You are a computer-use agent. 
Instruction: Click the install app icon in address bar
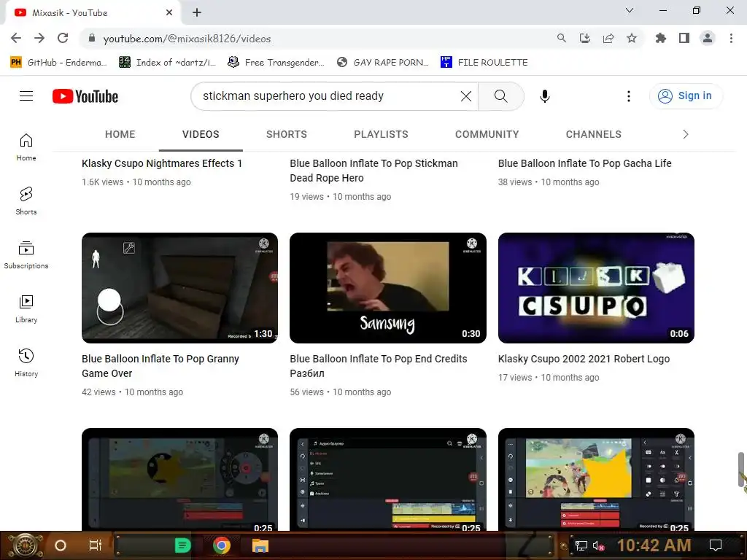[x=585, y=38]
